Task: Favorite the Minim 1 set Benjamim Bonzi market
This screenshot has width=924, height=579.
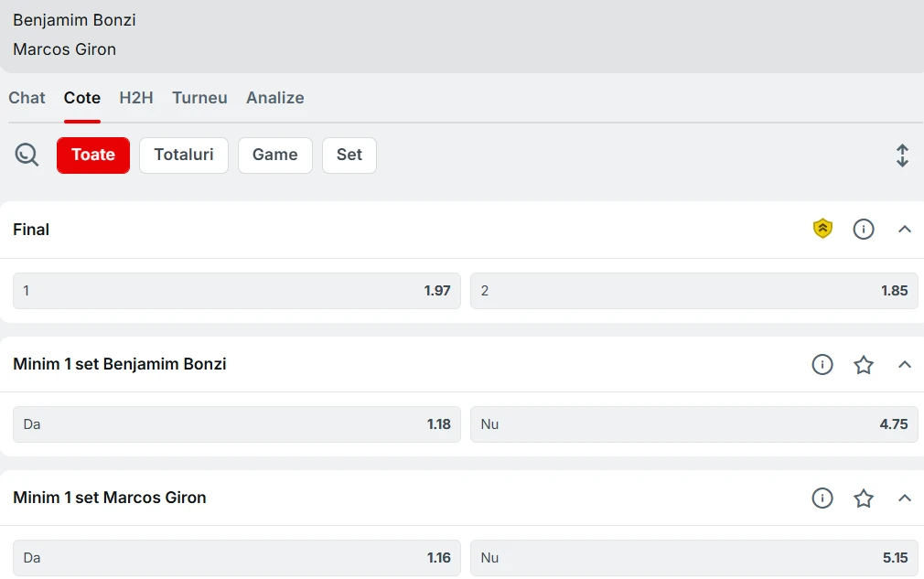Action: click(x=864, y=365)
